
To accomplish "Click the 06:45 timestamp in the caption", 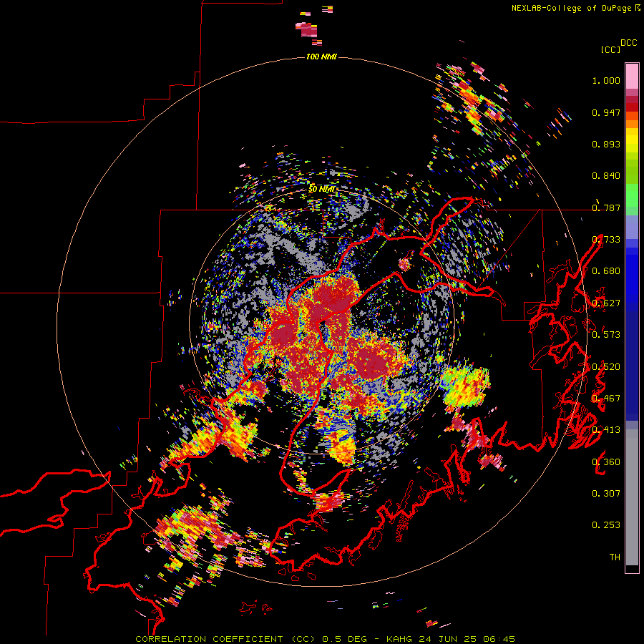I will (x=499, y=639).
